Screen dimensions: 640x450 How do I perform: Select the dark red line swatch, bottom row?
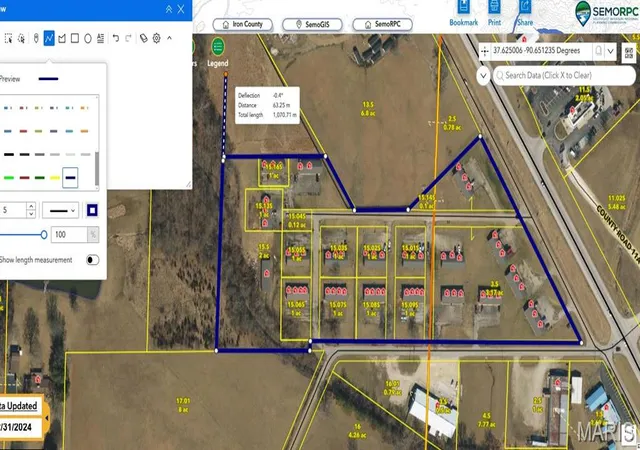pos(24,178)
